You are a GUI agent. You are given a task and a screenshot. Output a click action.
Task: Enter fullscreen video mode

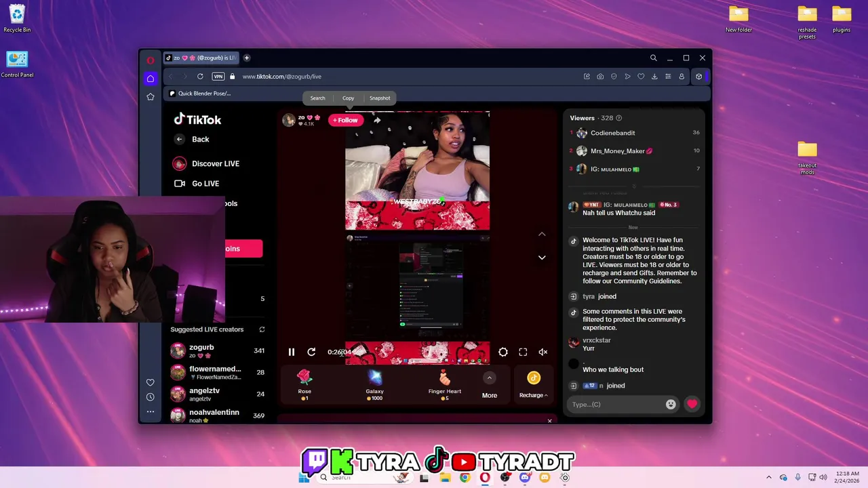523,352
